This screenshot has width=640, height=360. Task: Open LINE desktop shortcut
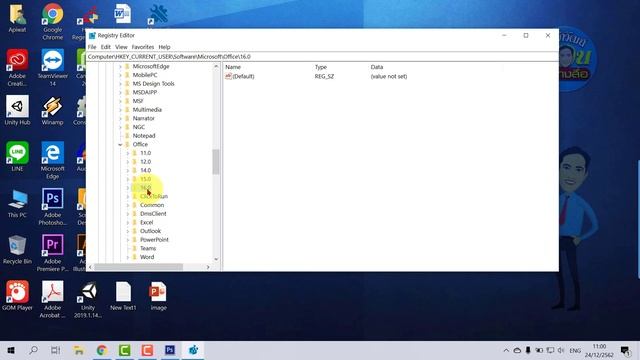[17, 156]
